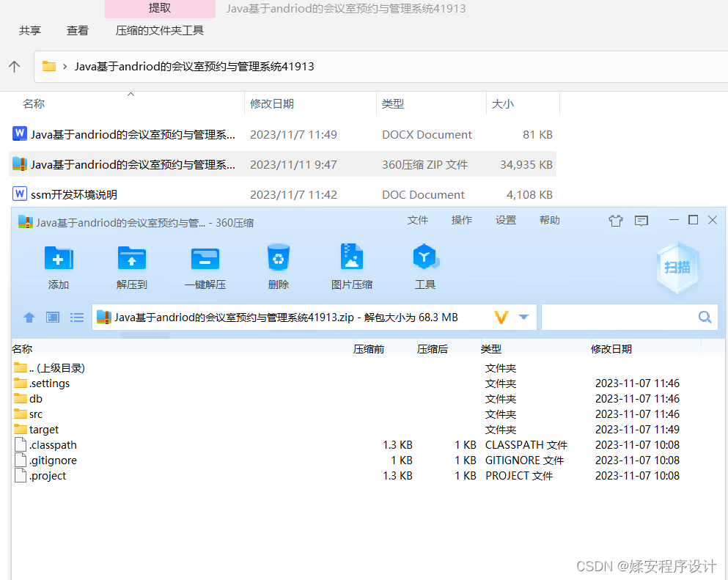Expand the breadcrumb chevron before the folder name
Image resolution: width=728 pixels, height=580 pixels.
[x=66, y=65]
